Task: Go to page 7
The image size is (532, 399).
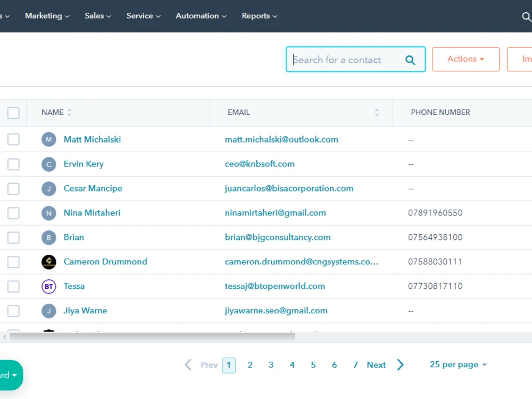Action: point(355,365)
